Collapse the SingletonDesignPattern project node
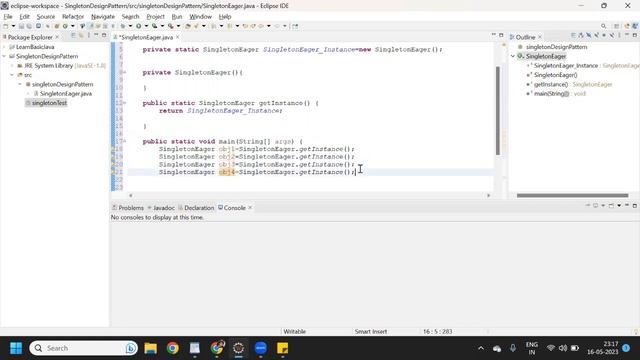Viewport: 640px width, 360px height. pyautogui.click(x=4, y=56)
